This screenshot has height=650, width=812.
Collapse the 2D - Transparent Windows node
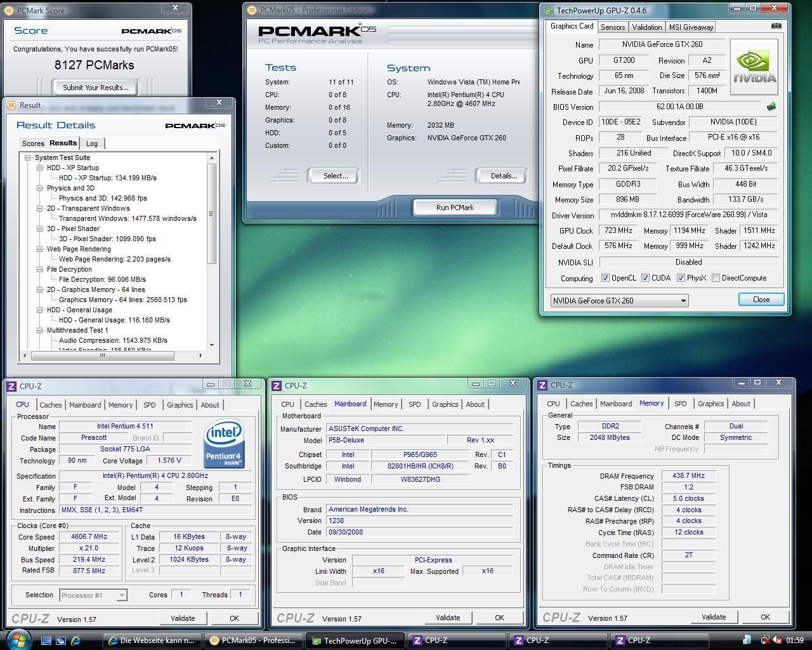click(x=40, y=208)
